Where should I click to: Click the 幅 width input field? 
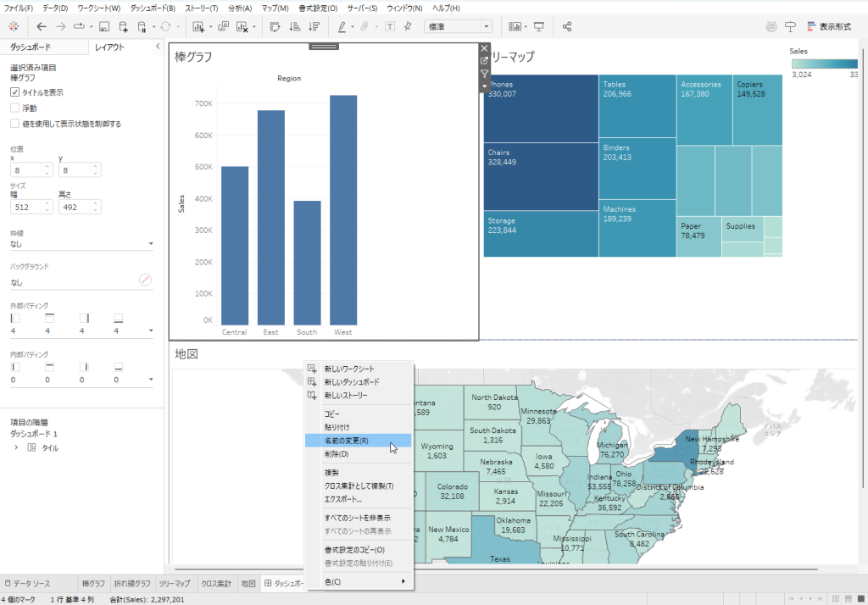tap(25, 207)
